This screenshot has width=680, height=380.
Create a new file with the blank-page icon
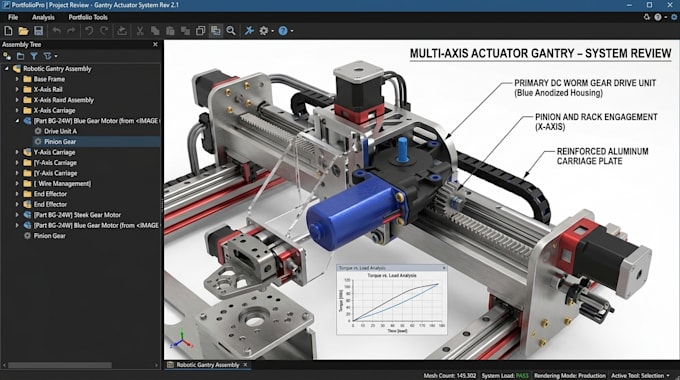[8, 31]
